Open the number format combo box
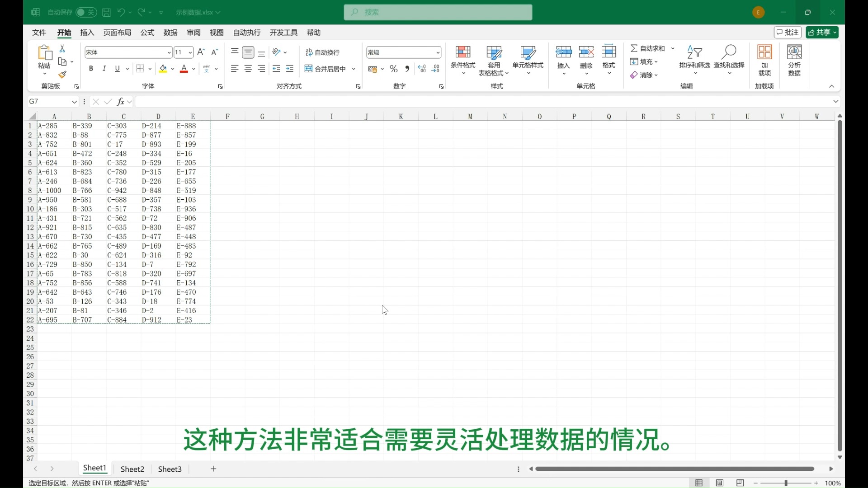The height and width of the screenshot is (488, 868). pyautogui.click(x=438, y=52)
